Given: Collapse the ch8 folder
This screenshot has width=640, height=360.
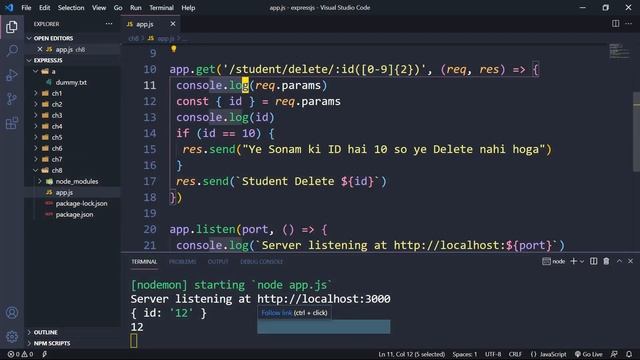Looking at the screenshot, I should (36, 170).
